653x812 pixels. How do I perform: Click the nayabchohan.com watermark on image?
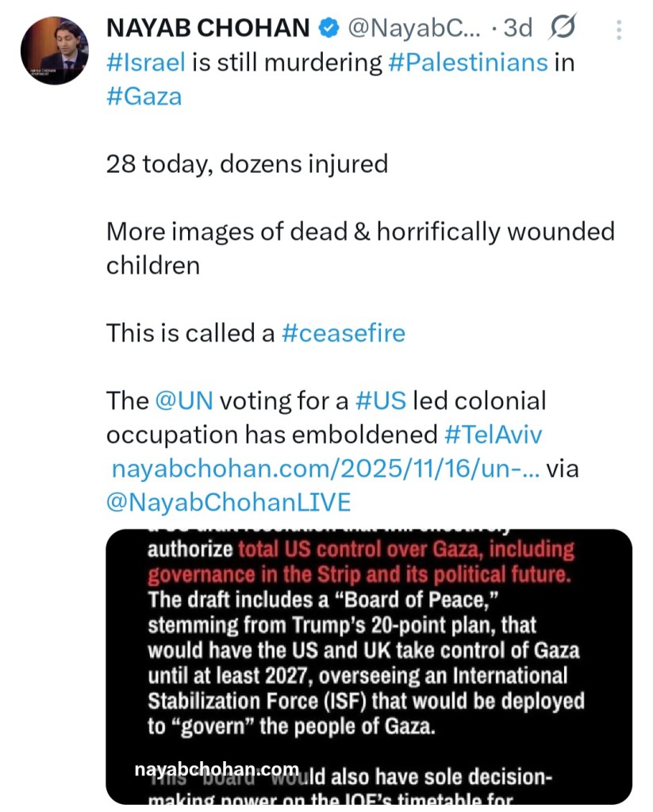point(217,769)
